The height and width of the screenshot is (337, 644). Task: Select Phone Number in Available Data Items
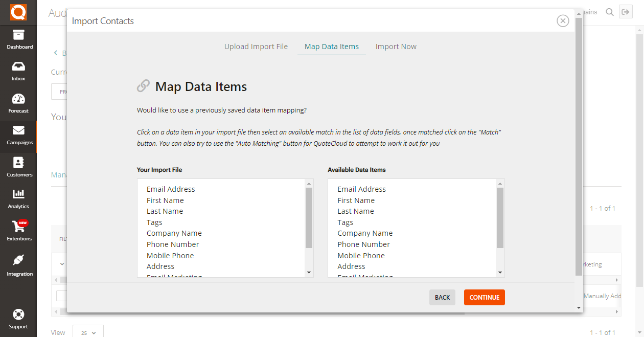pos(363,244)
